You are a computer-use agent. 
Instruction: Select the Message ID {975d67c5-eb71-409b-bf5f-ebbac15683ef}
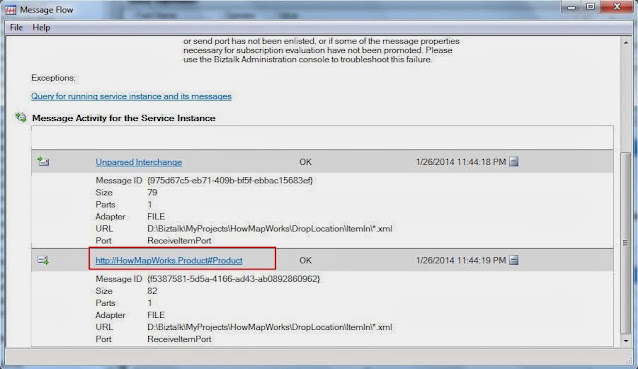pos(230,180)
